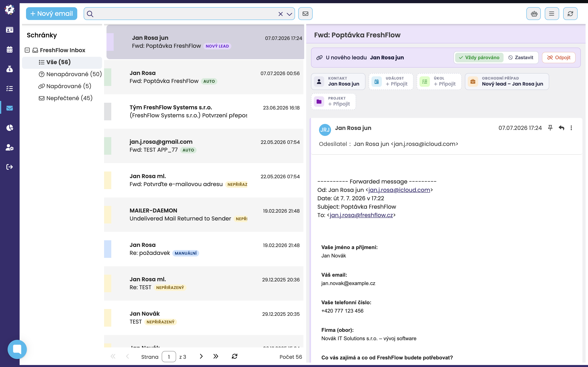This screenshot has width=588, height=367.
Task: Click the top-right refresh icon button
Action: pos(570,14)
